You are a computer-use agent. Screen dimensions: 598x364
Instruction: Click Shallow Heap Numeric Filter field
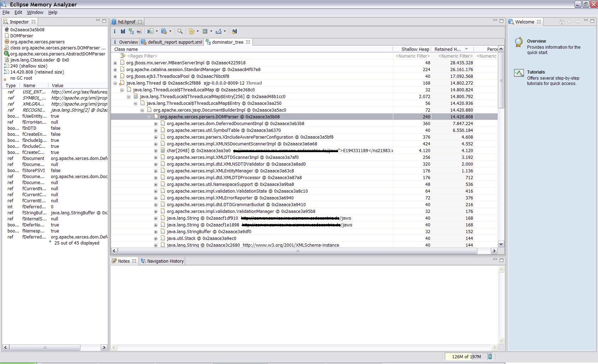coord(413,56)
